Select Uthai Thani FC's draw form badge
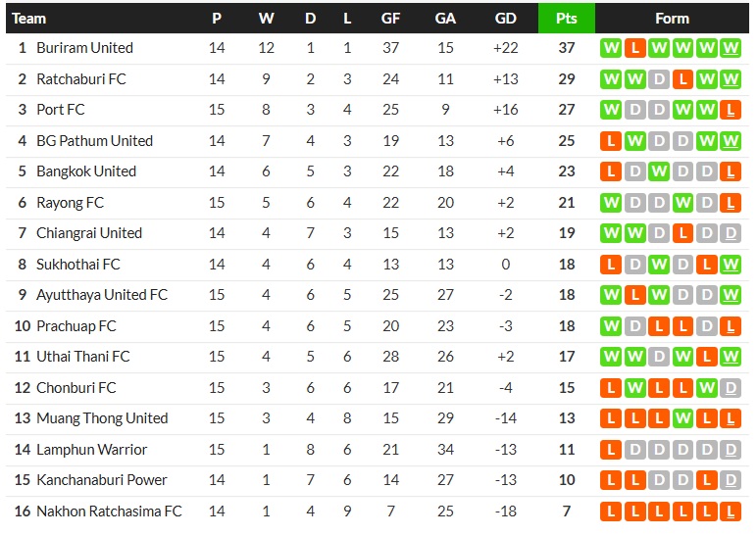756x536 pixels. click(x=659, y=357)
